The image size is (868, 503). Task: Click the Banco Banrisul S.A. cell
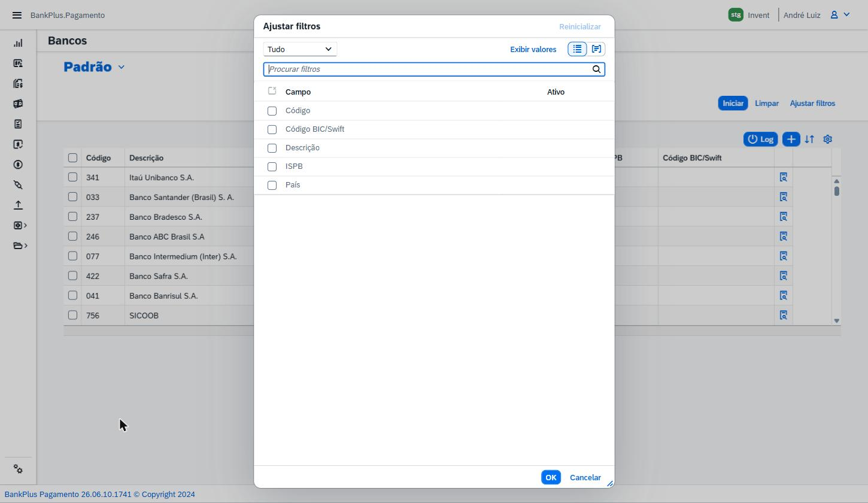point(163,296)
